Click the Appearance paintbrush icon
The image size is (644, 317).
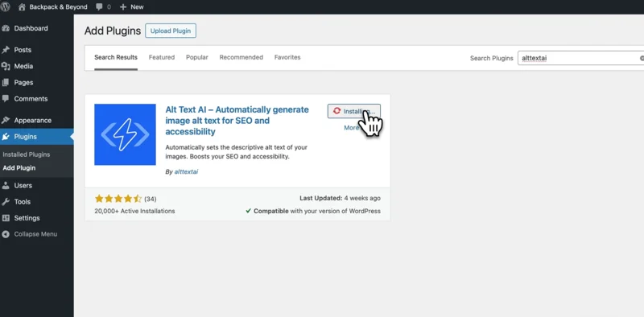(x=6, y=121)
